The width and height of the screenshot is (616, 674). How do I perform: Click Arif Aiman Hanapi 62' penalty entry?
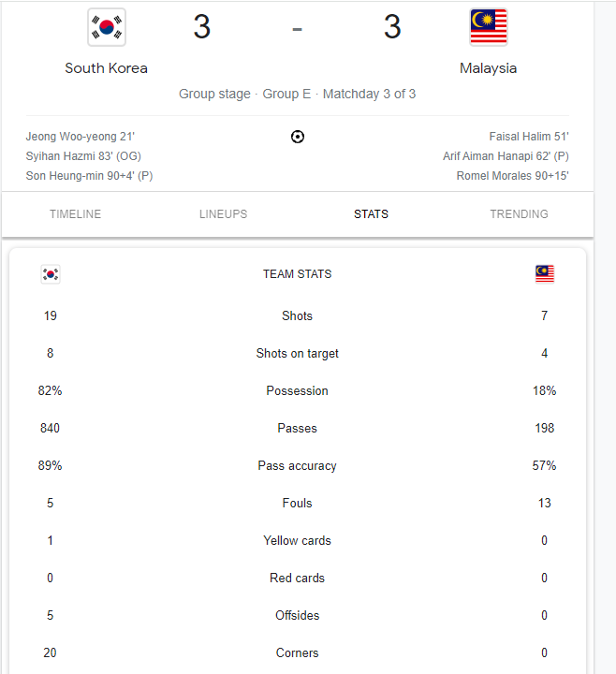click(x=506, y=156)
